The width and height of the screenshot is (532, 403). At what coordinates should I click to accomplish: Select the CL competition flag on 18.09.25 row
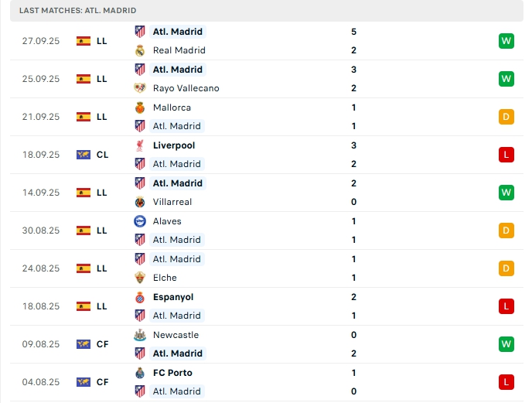[x=84, y=155]
